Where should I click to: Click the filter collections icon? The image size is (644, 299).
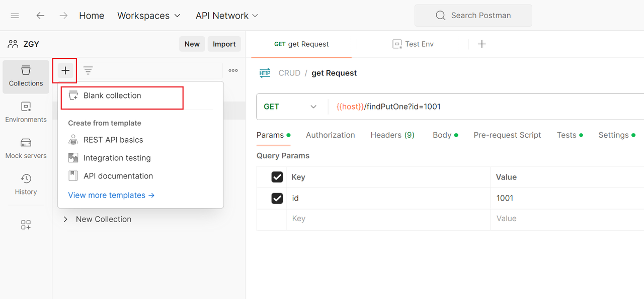pyautogui.click(x=88, y=71)
